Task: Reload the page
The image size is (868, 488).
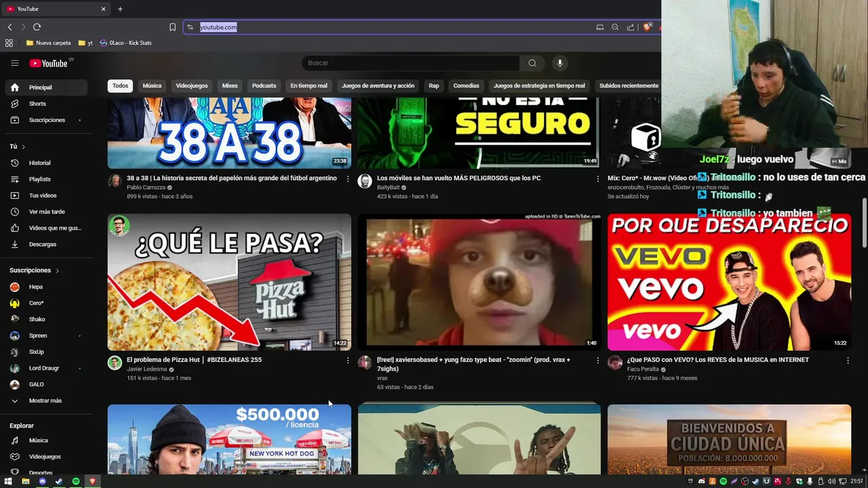Action: coord(37,27)
